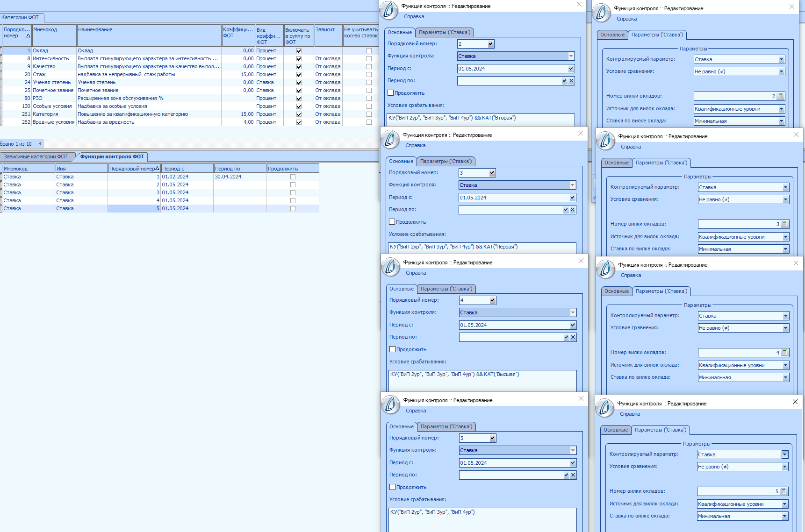Uncheck 'Включать в сумму по ФОТ' for Стаж row
The height and width of the screenshot is (532, 805).
(299, 75)
